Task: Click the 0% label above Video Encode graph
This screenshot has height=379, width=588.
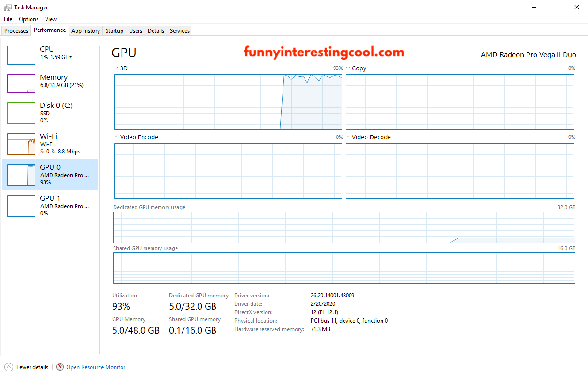Action: pyautogui.click(x=339, y=137)
